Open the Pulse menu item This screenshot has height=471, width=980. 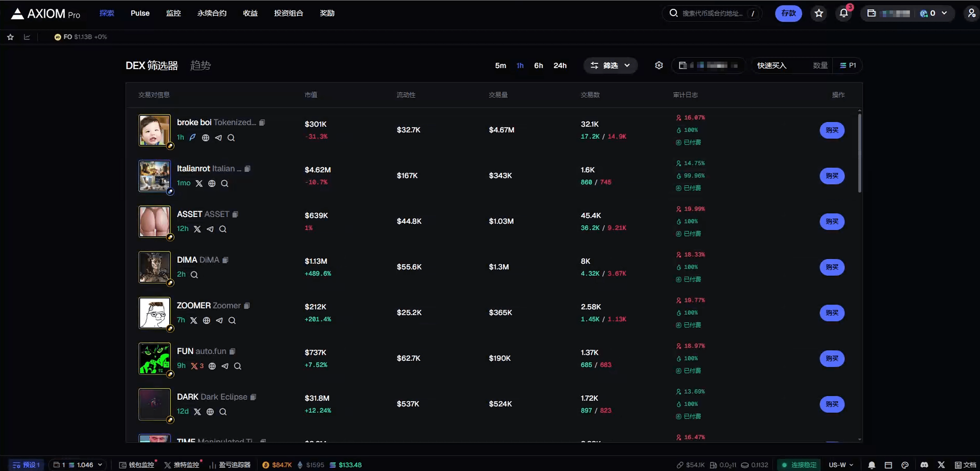pyautogui.click(x=140, y=13)
